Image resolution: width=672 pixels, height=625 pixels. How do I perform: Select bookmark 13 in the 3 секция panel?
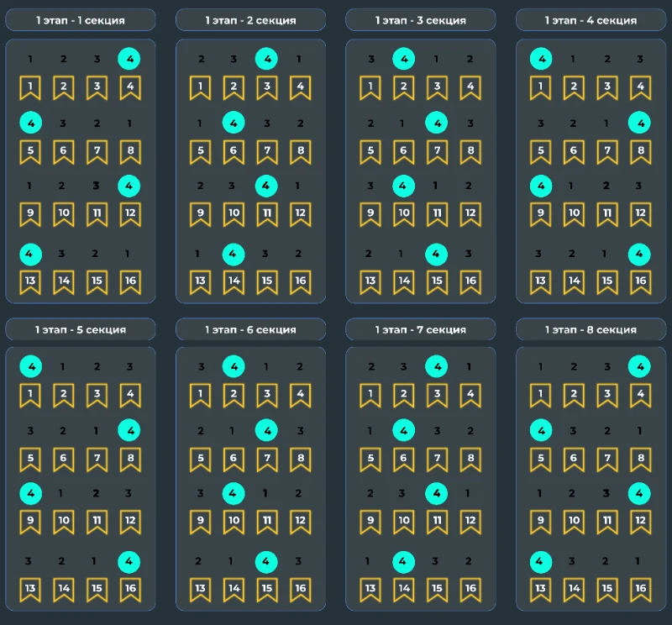370,282
